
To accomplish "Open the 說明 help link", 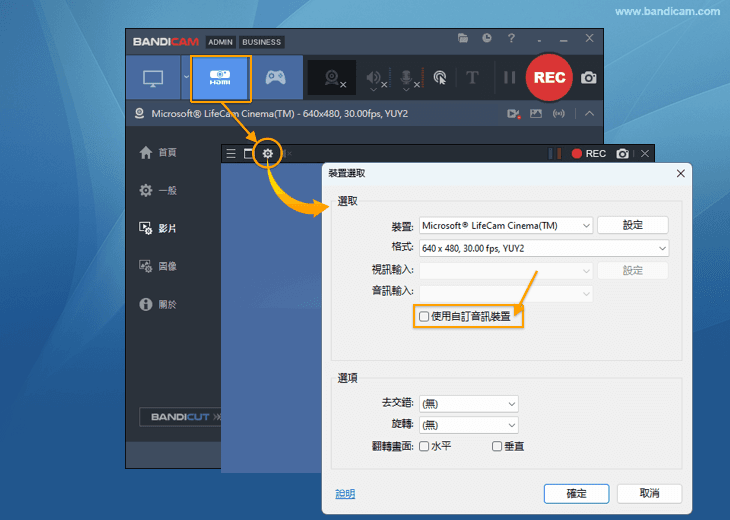I will (345, 494).
